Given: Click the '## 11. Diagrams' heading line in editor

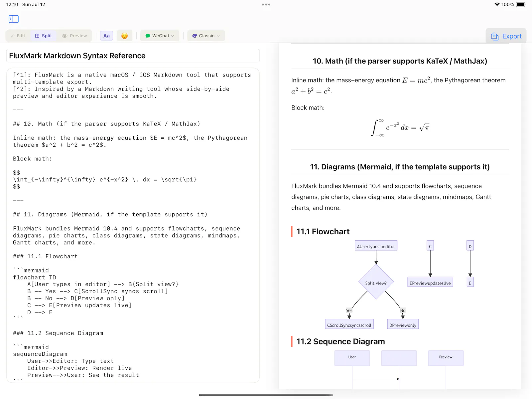Looking at the screenshot, I should (x=110, y=215).
